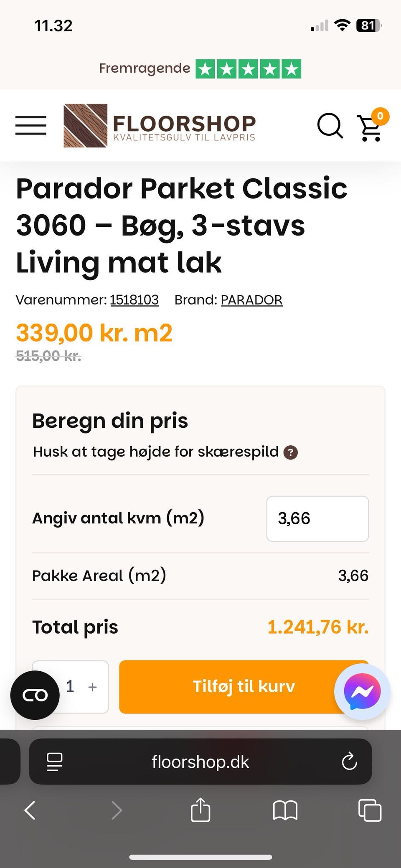This screenshot has height=868, width=401.
Task: Tap the search magnifier icon
Action: (x=330, y=125)
